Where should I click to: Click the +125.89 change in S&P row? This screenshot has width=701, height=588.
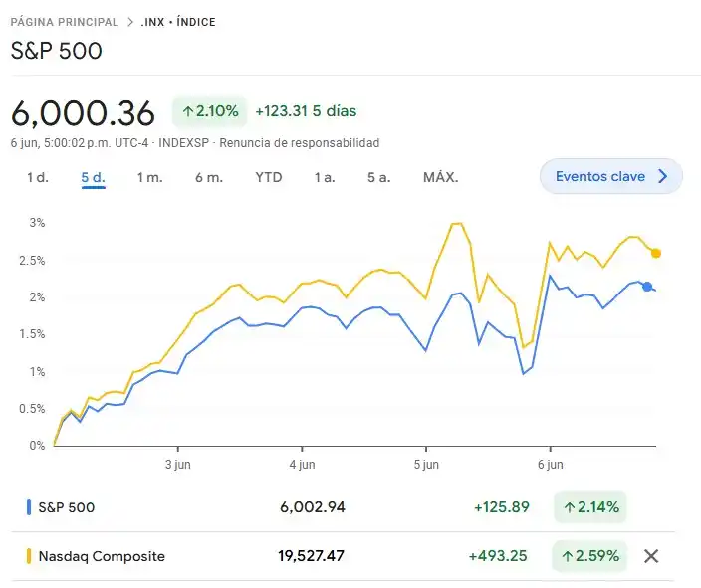502,507
